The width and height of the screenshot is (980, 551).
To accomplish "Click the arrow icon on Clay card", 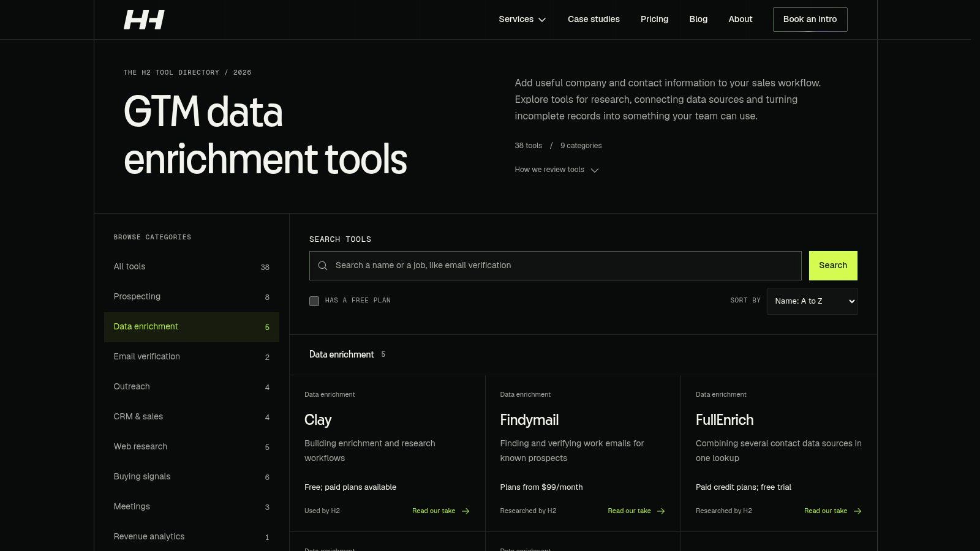I will [x=466, y=511].
